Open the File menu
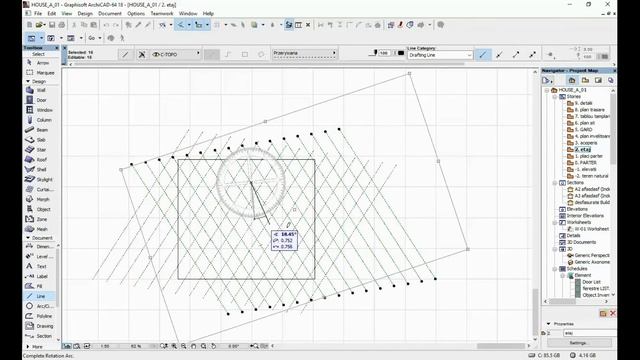Image resolution: width=640 pixels, height=360 pixels. coord(38,13)
